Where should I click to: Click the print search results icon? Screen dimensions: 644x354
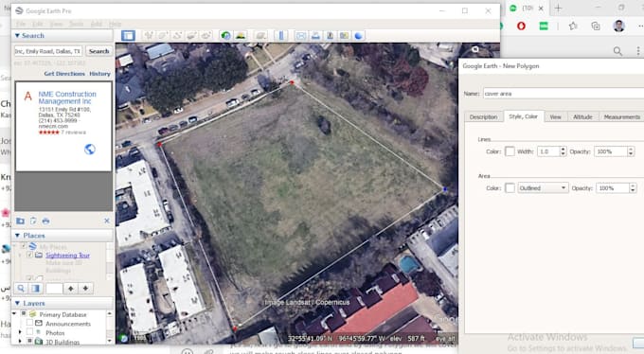[x=45, y=221]
